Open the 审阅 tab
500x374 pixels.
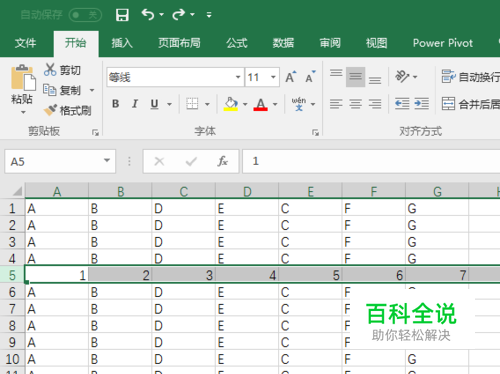click(x=330, y=43)
